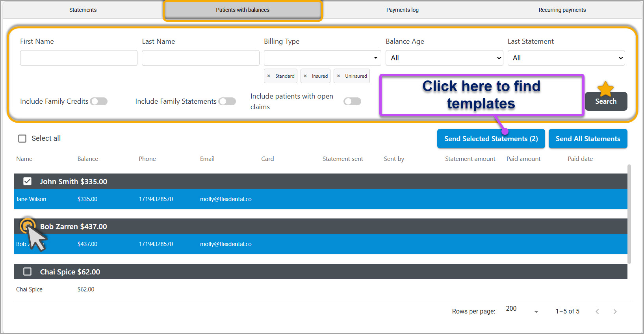Check the Select all checkbox
Viewport: 644px width, 334px height.
coord(22,138)
